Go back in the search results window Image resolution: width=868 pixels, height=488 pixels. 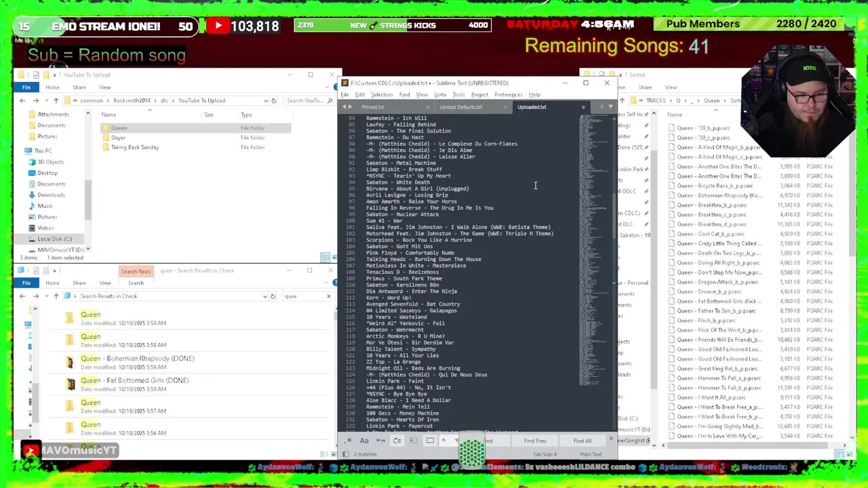pyautogui.click(x=22, y=296)
